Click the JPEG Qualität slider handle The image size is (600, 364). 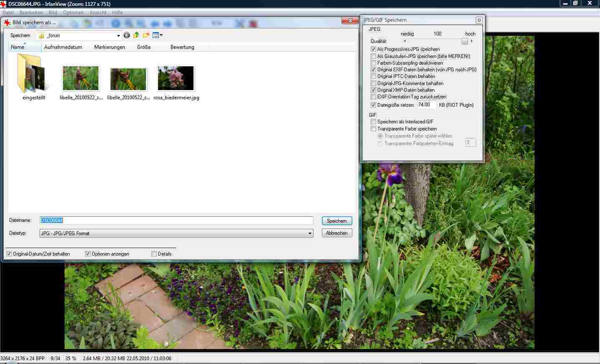[x=464, y=41]
